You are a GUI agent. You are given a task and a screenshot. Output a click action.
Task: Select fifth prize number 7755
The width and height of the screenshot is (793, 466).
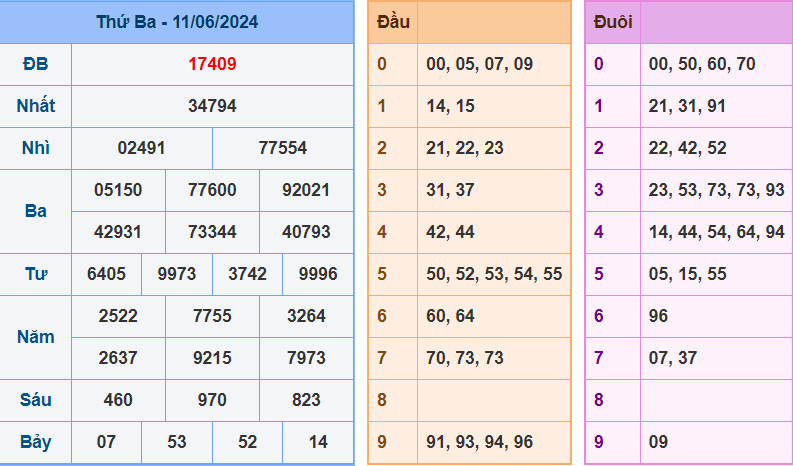(x=212, y=316)
